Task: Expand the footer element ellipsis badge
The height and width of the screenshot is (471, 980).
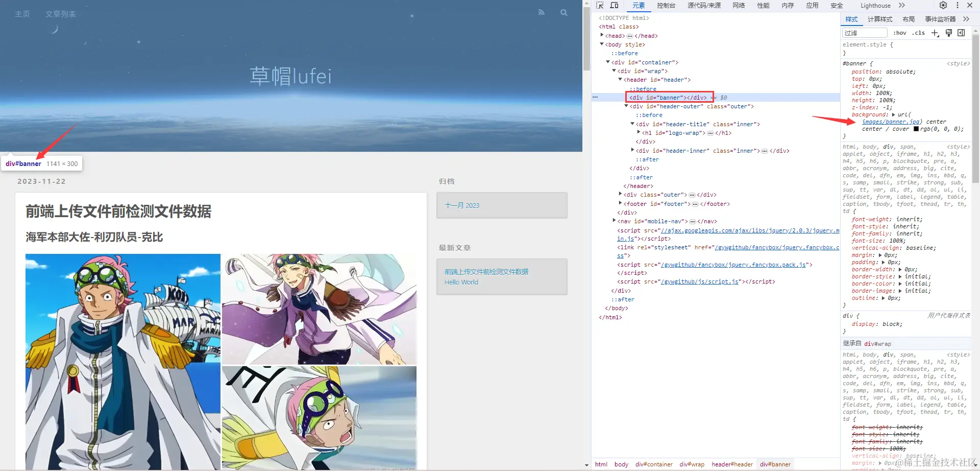Action: click(x=695, y=204)
